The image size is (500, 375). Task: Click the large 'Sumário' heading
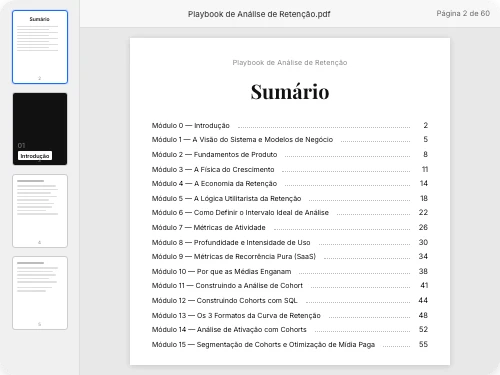[290, 92]
